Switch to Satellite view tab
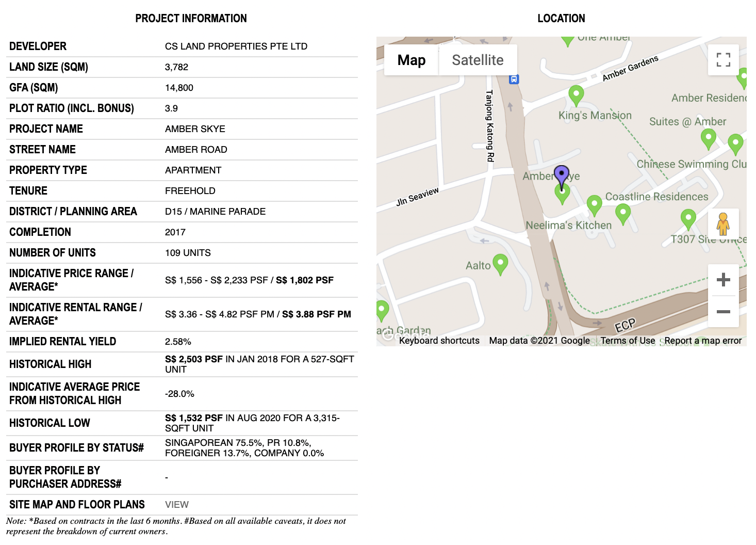 (478, 60)
